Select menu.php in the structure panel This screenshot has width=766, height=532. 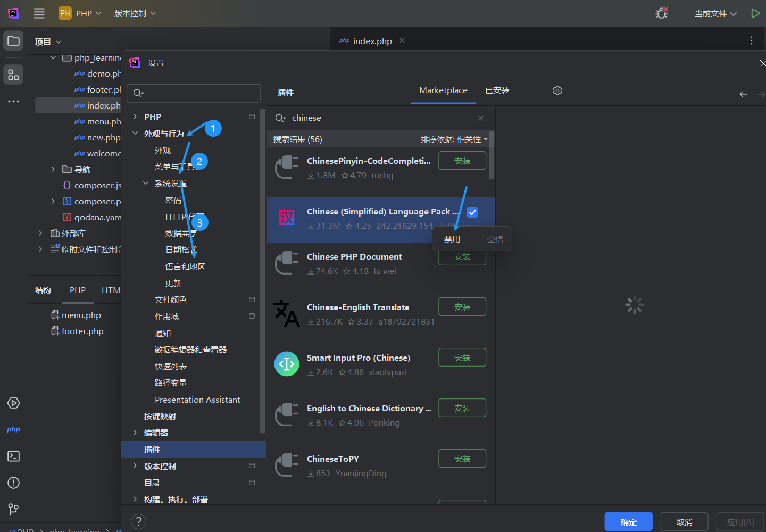(x=76, y=315)
